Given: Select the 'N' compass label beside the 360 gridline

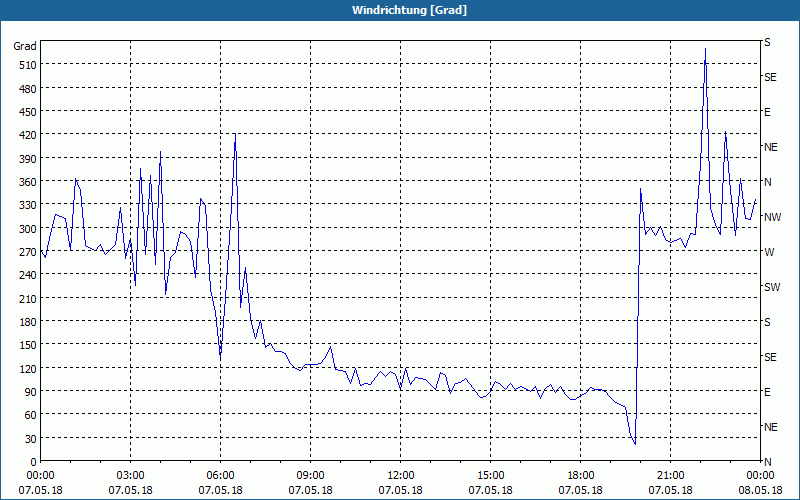Looking at the screenshot, I should [x=767, y=182].
